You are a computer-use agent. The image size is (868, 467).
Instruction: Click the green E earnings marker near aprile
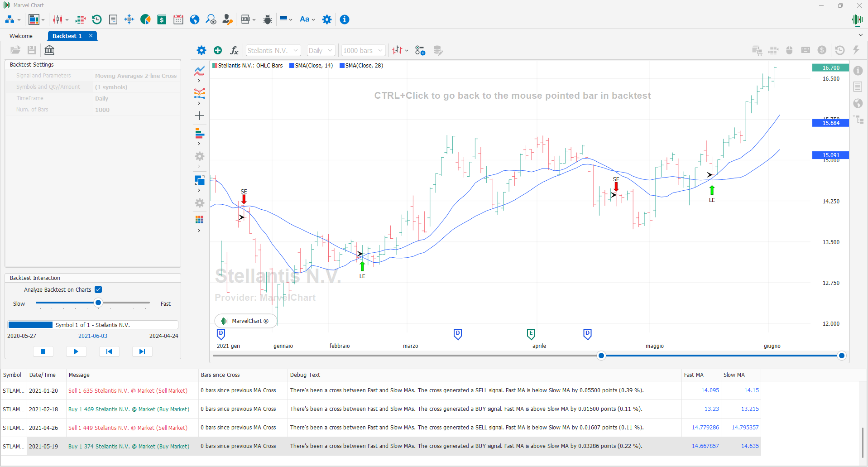coord(531,334)
